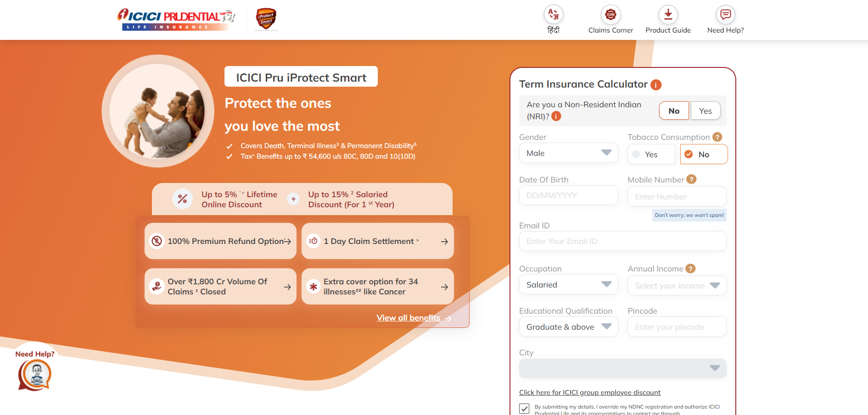868x415 pixels.
Task: Click the Date Of Birth field
Action: click(568, 195)
